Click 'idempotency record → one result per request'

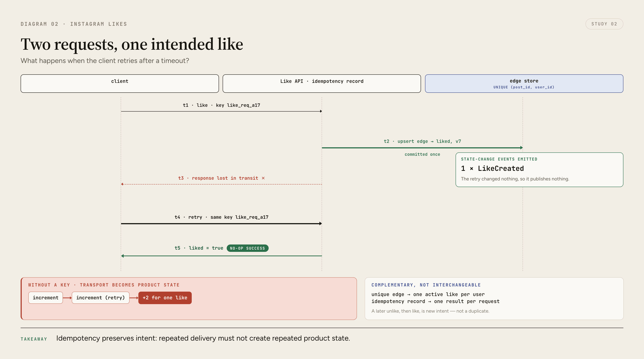point(436,301)
